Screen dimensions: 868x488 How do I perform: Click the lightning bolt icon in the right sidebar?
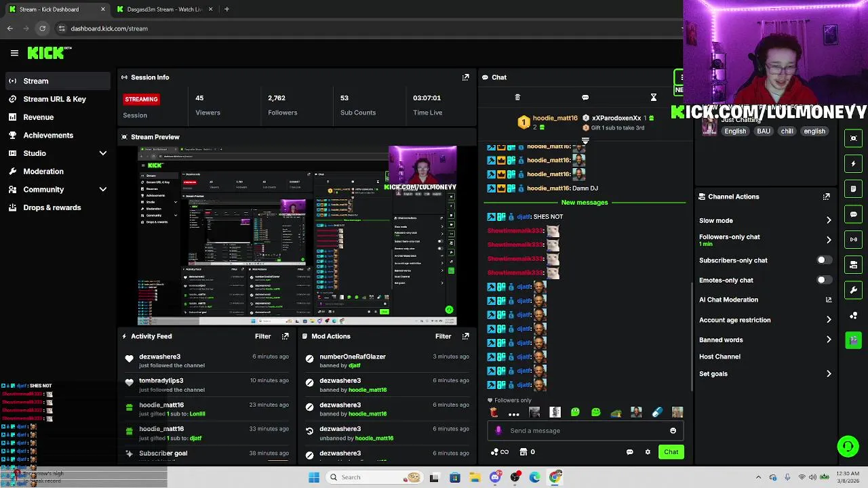[x=854, y=163]
